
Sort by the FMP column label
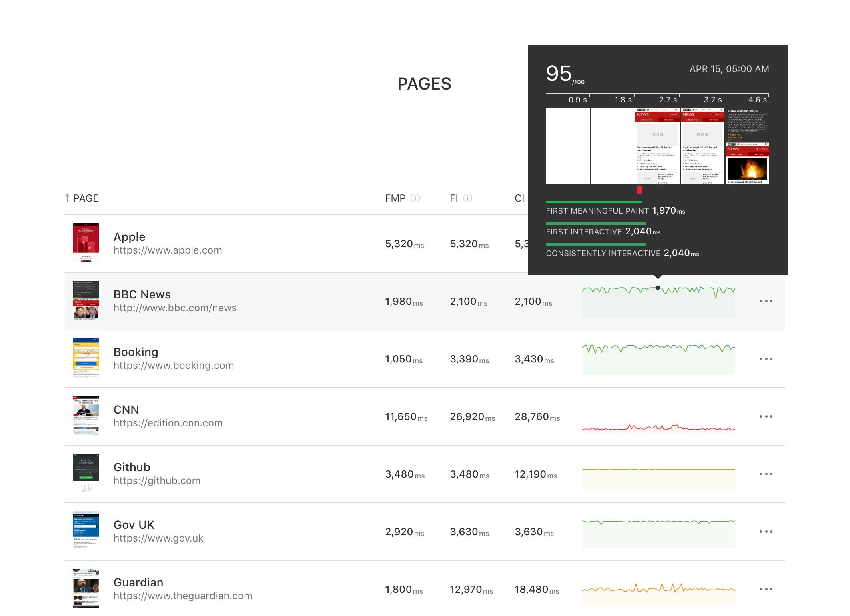coord(395,198)
